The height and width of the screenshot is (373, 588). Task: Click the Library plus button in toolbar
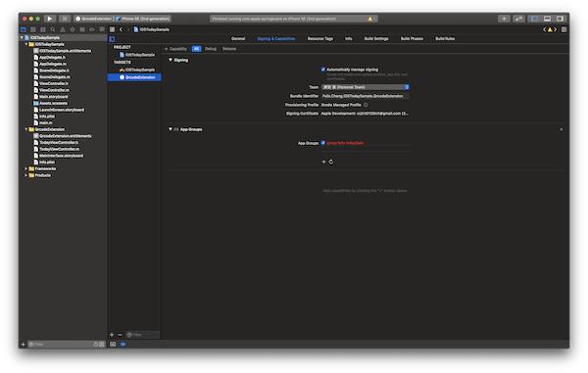click(x=504, y=19)
